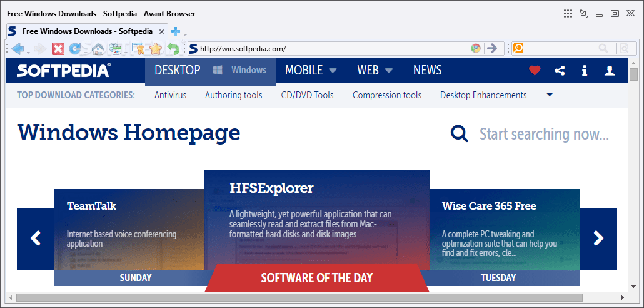Expand the MOBILE menu dropdown
Image resolution: width=644 pixels, height=308 pixels.
point(333,70)
